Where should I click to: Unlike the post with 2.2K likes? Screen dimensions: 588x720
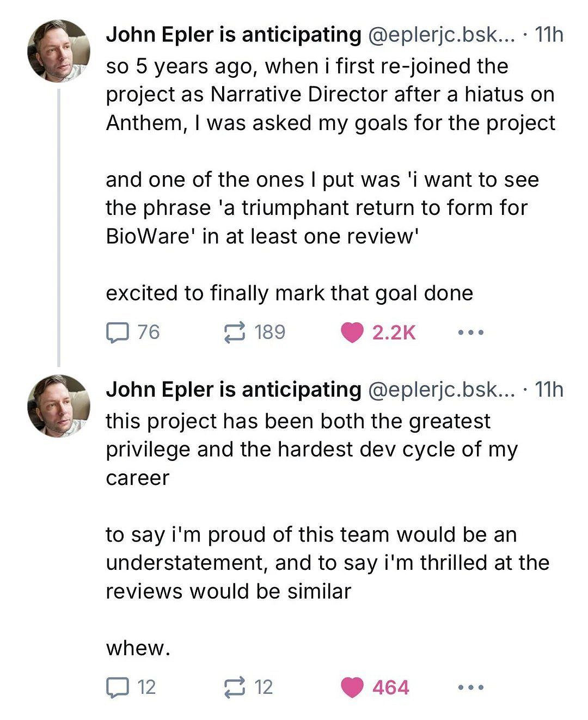(x=352, y=333)
